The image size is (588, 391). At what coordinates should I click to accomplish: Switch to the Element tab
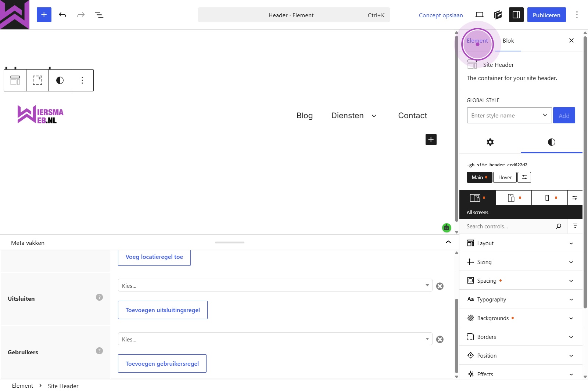pyautogui.click(x=477, y=40)
